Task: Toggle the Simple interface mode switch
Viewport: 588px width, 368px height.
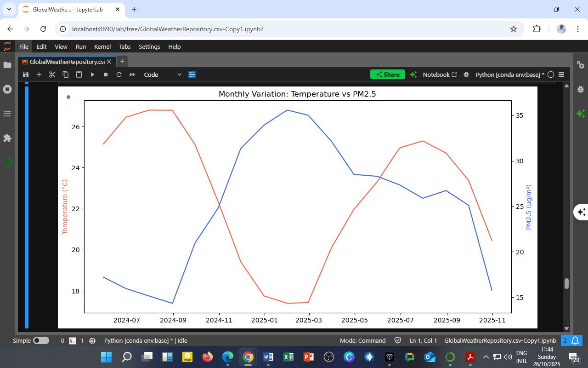Action: (x=41, y=341)
